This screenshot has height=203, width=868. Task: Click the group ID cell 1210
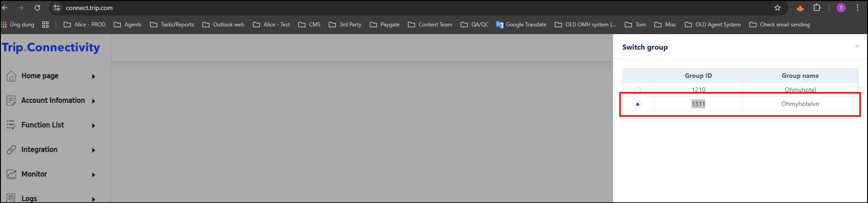698,90
